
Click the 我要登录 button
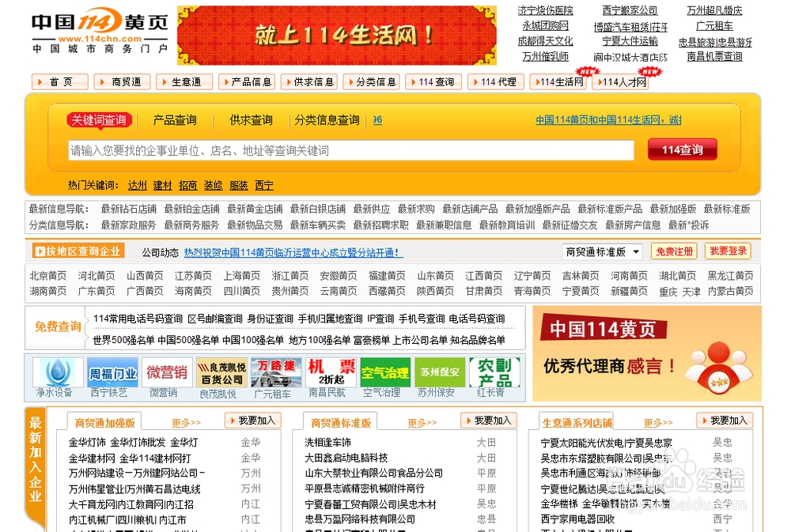(x=728, y=251)
